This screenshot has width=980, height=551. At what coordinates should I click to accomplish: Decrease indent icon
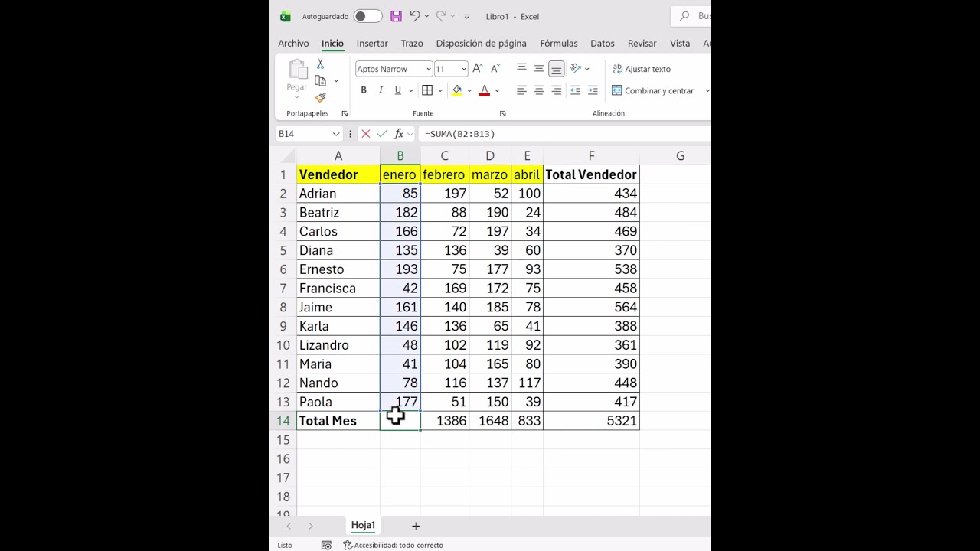point(576,90)
